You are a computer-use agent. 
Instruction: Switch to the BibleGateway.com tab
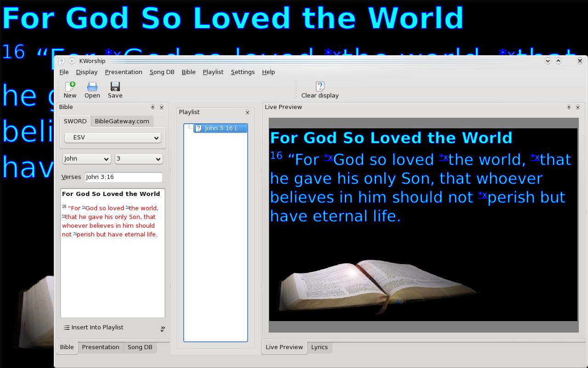122,121
